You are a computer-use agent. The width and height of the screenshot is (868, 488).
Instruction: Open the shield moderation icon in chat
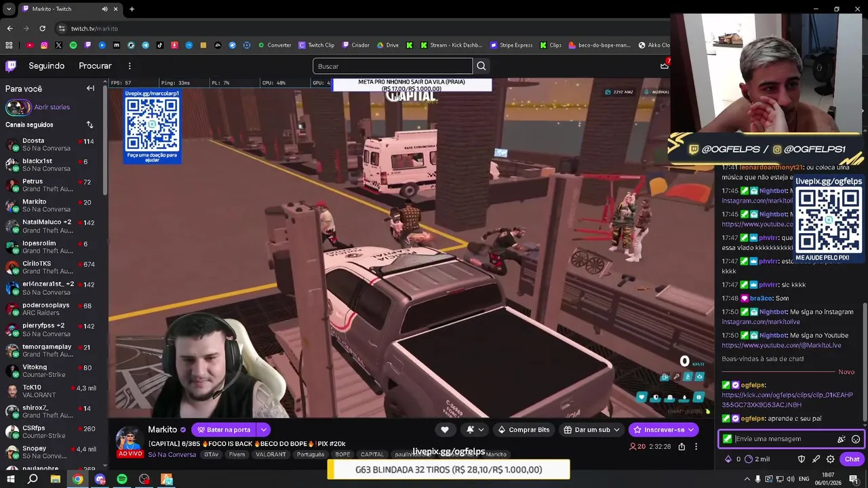tap(802, 459)
